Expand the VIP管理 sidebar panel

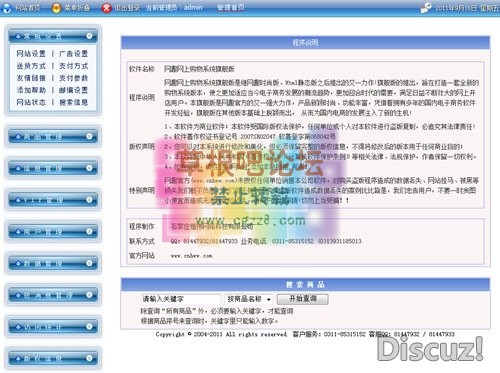(53, 200)
